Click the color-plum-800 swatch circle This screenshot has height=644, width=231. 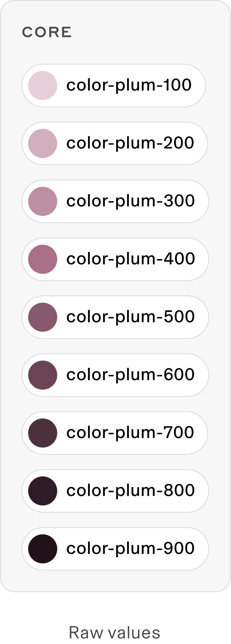click(x=43, y=491)
